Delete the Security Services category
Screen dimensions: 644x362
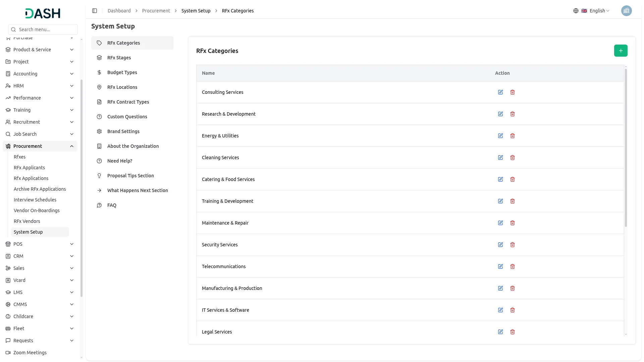[513, 245]
